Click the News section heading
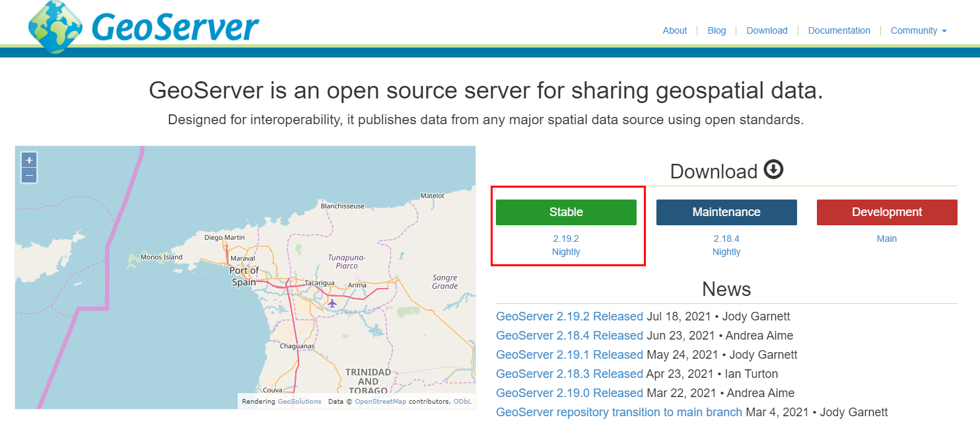Image resolution: width=980 pixels, height=440 pixels. 726,289
